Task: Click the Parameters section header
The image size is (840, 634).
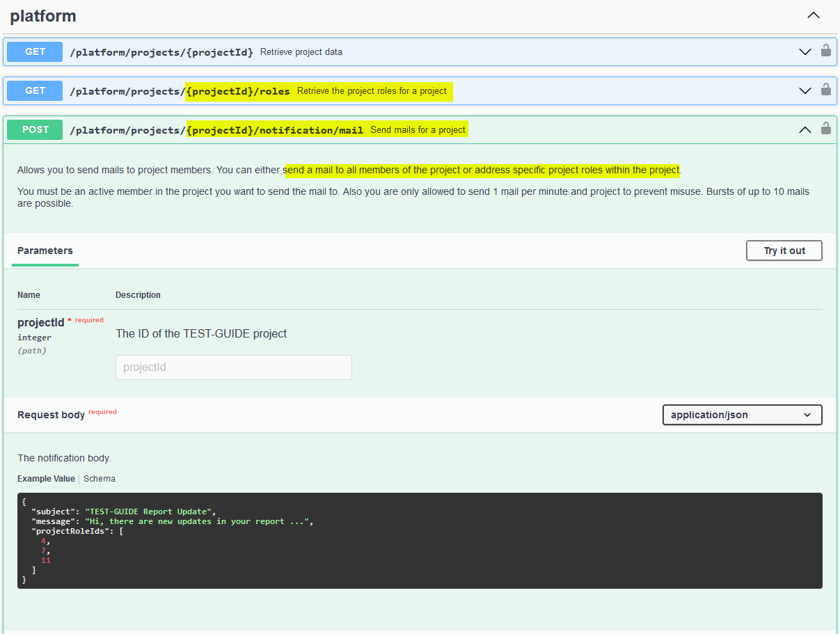Action: 45,251
